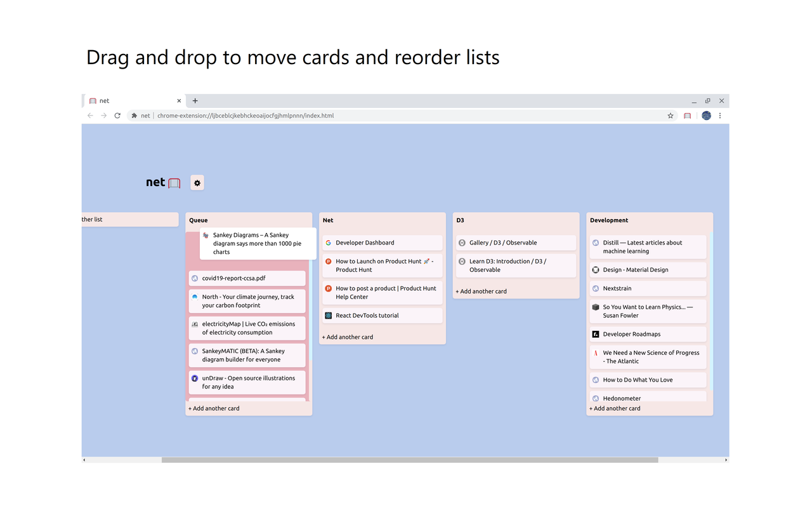
Task: Click the electricityMap card icon
Action: pyautogui.click(x=195, y=324)
